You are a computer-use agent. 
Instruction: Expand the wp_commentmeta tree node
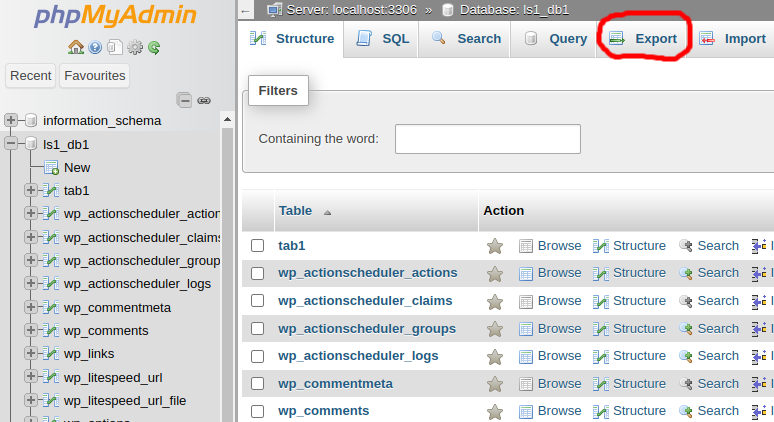click(x=30, y=307)
